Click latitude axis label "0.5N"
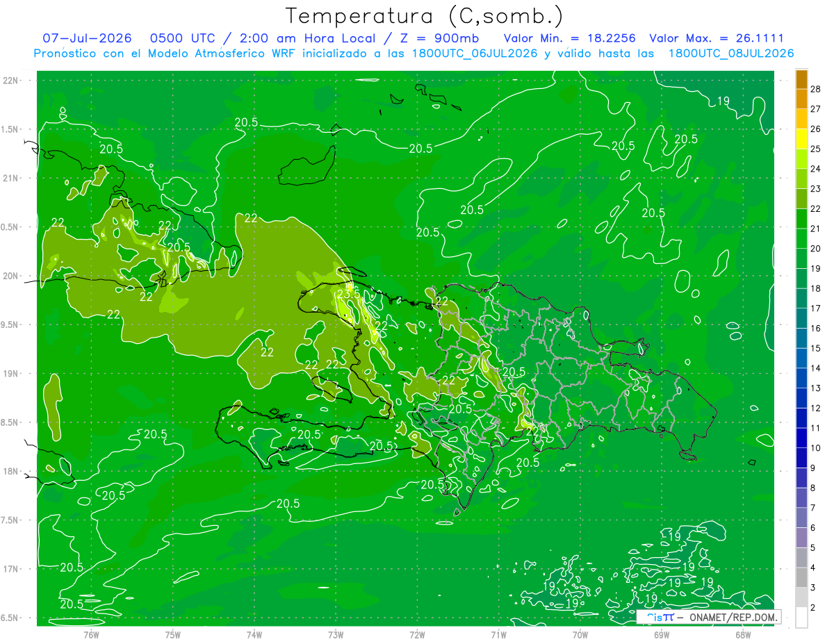The image size is (834, 644). 10,227
